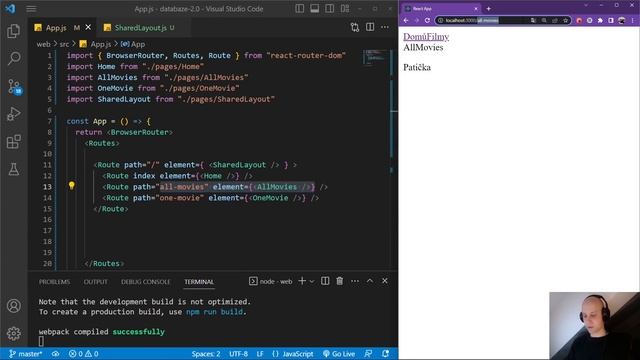Select the React App browser tab
Viewport: 640px width, 360px height.
441,8
